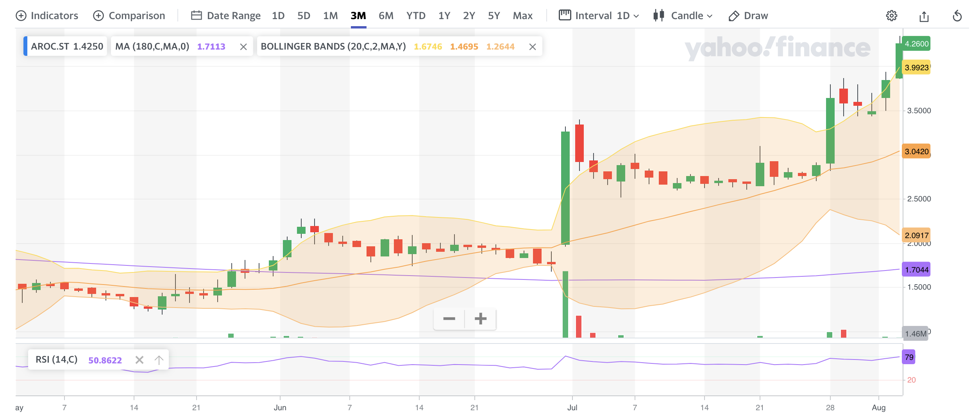980x420 pixels.
Task: Open the Indicators menu
Action: tap(47, 16)
